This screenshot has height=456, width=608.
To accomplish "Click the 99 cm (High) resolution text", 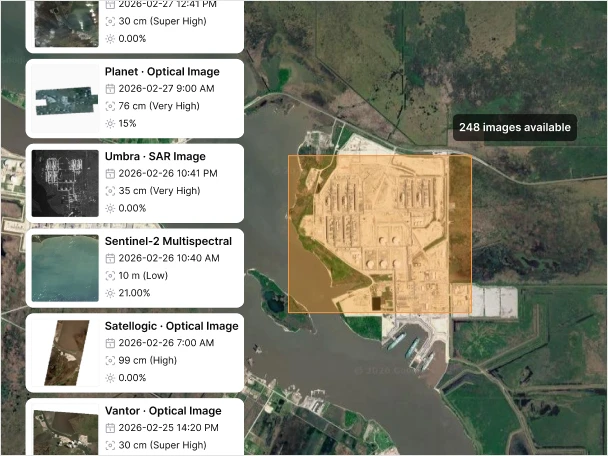I will click(x=148, y=360).
